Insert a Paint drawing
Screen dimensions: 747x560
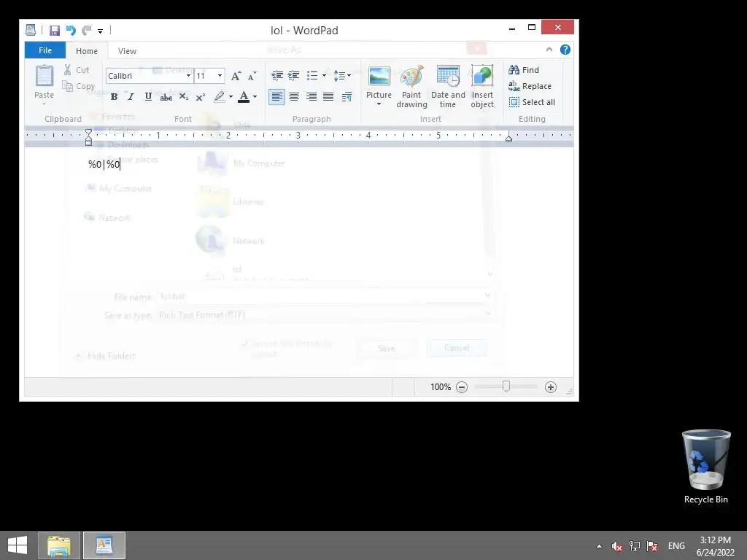coord(411,87)
